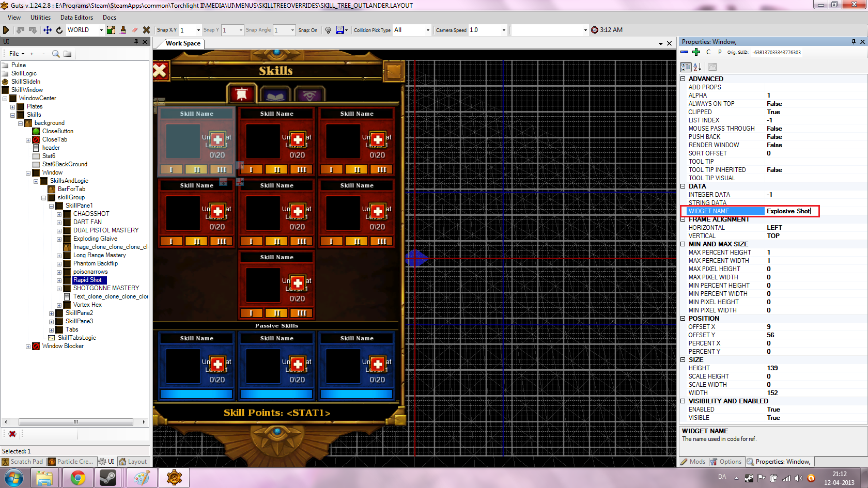Switch to the Particle Creator tab
The height and width of the screenshot is (488, 868).
pos(71,462)
